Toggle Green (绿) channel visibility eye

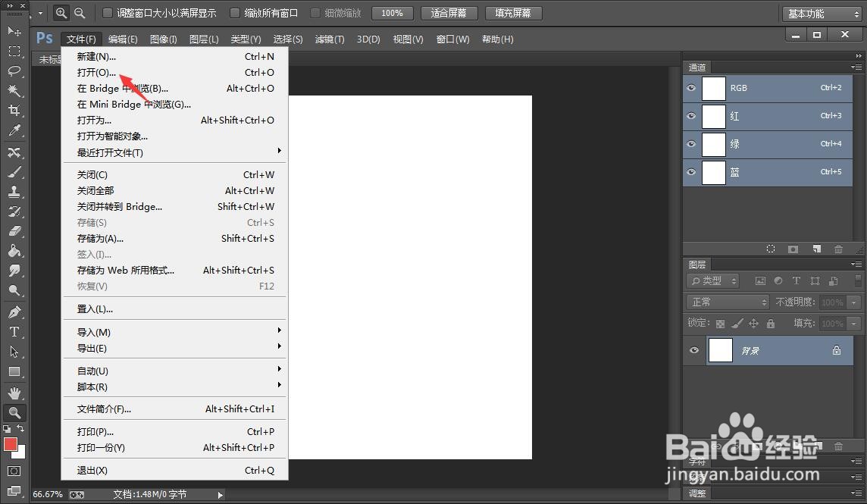pos(691,144)
